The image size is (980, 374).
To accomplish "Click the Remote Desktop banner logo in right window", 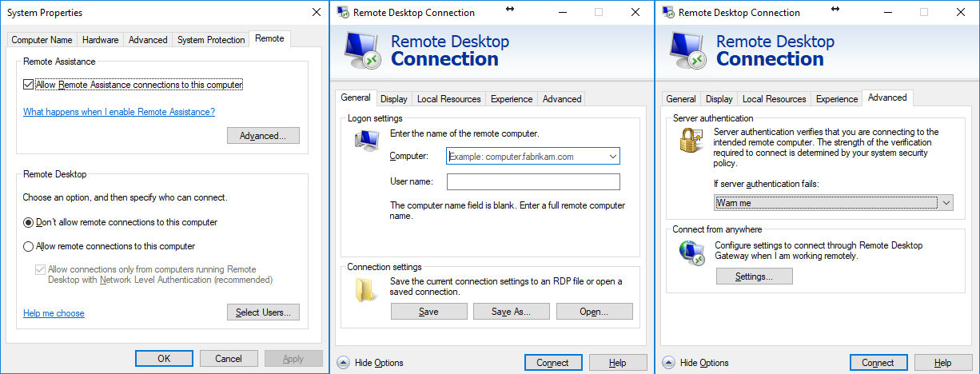I will (689, 50).
